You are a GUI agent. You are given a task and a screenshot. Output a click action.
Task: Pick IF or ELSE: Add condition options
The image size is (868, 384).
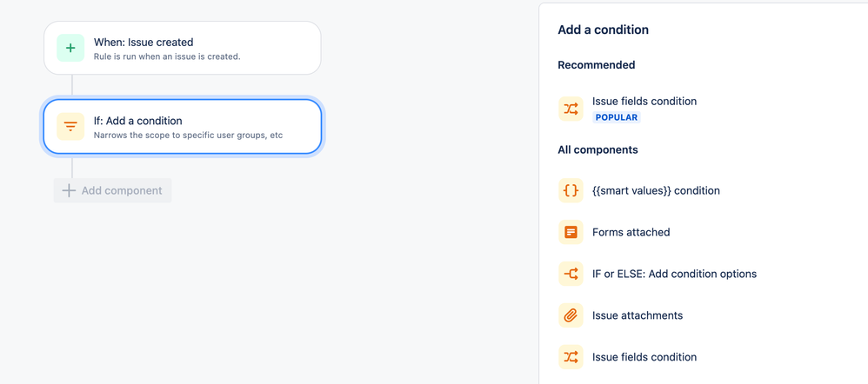(674, 274)
